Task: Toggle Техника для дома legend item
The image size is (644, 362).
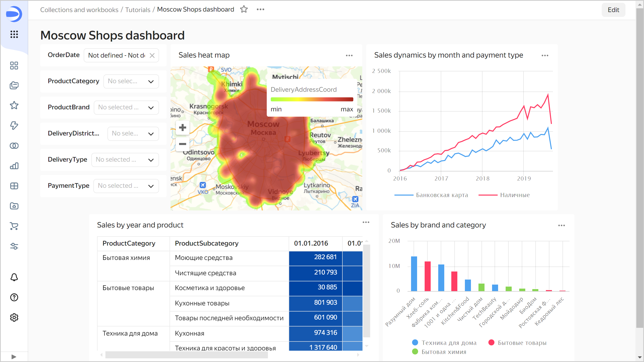Action: 449,343
